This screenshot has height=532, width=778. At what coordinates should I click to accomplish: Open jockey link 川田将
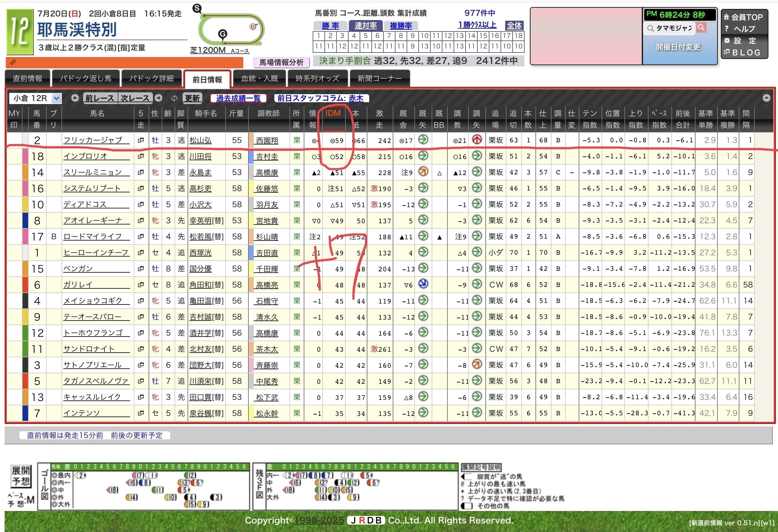200,156
